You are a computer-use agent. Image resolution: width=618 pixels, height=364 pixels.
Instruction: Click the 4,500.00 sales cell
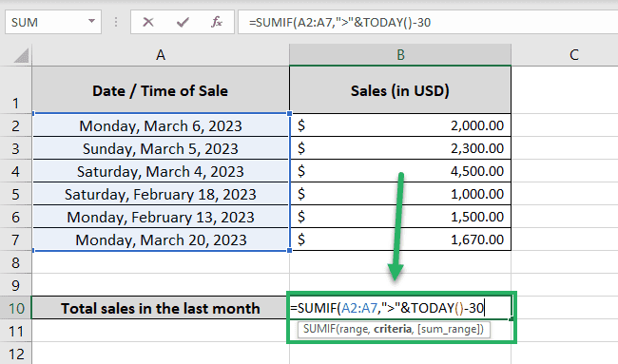[x=400, y=171]
